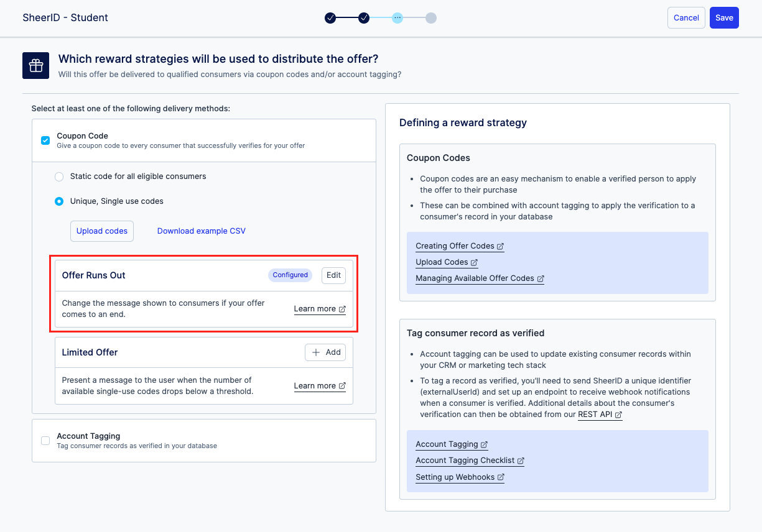This screenshot has width=762, height=532.
Task: Click the first completed step checkmark
Action: coord(330,18)
